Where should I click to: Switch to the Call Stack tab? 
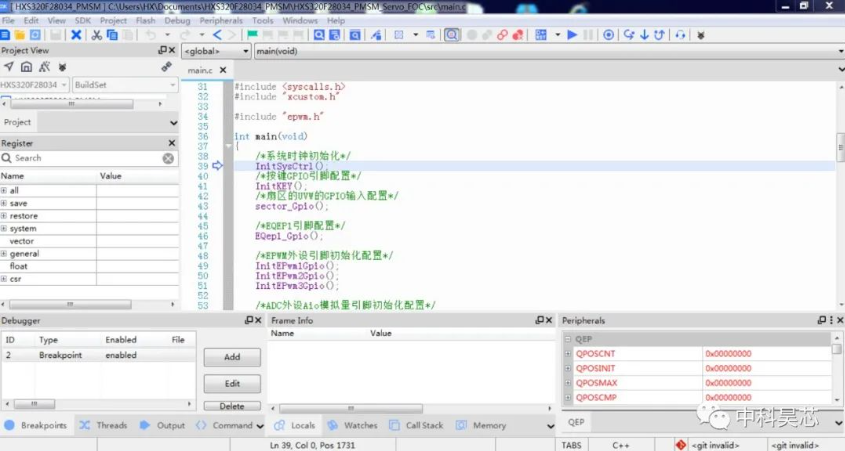coord(417,425)
